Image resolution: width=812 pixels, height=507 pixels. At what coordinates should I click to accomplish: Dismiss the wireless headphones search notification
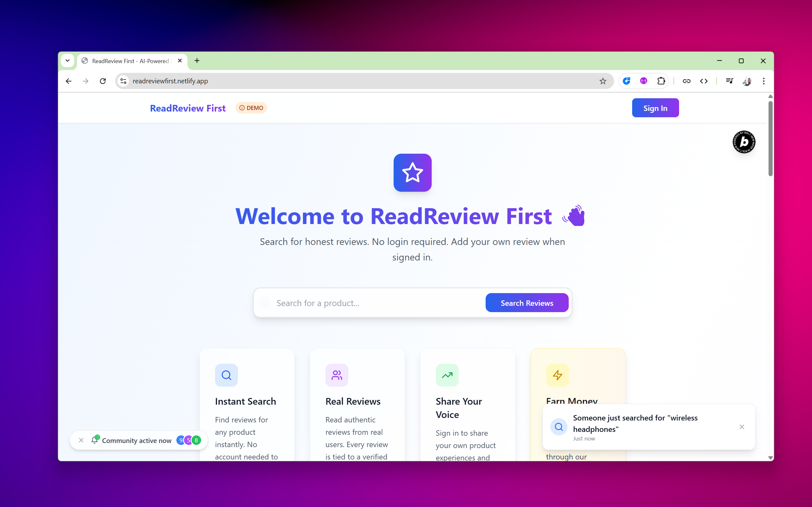coord(742,427)
